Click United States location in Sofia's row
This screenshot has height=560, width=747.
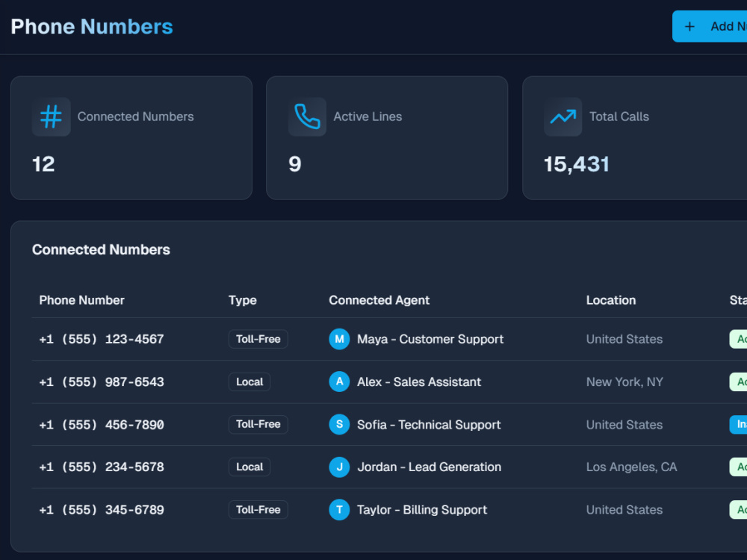pyautogui.click(x=624, y=425)
